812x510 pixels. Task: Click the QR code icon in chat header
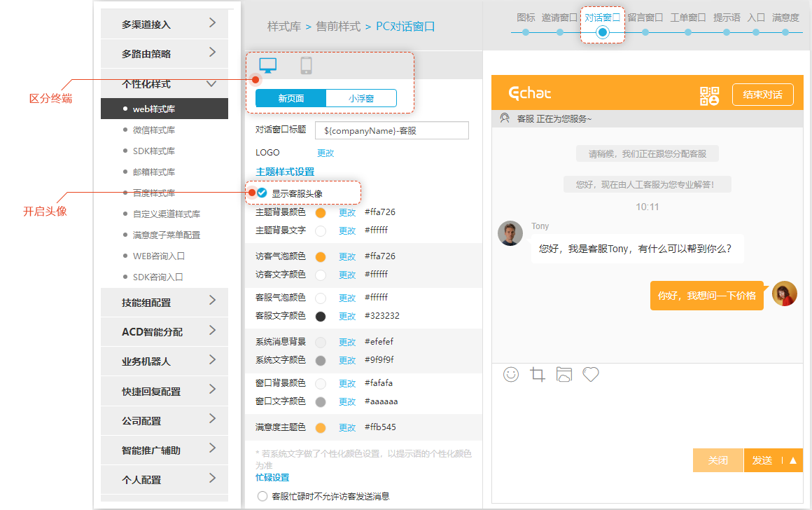click(709, 96)
